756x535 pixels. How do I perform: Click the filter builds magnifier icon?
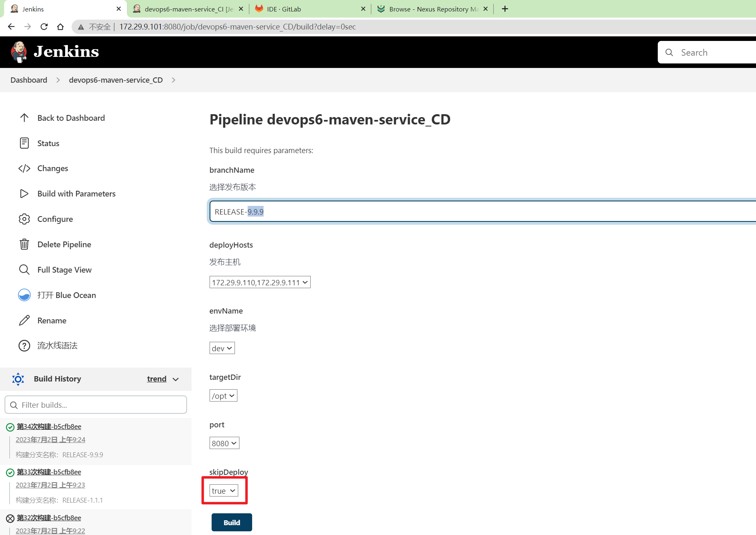[14, 405]
